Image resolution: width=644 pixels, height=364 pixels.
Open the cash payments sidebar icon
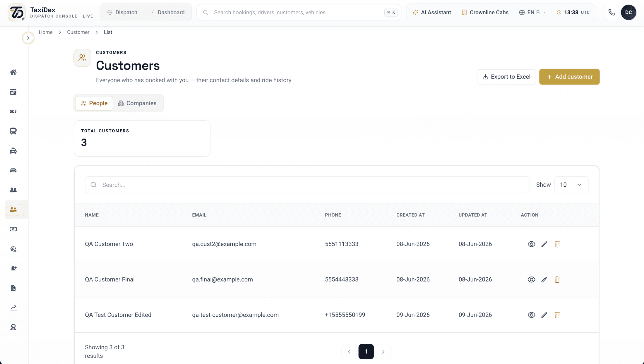[13, 229]
